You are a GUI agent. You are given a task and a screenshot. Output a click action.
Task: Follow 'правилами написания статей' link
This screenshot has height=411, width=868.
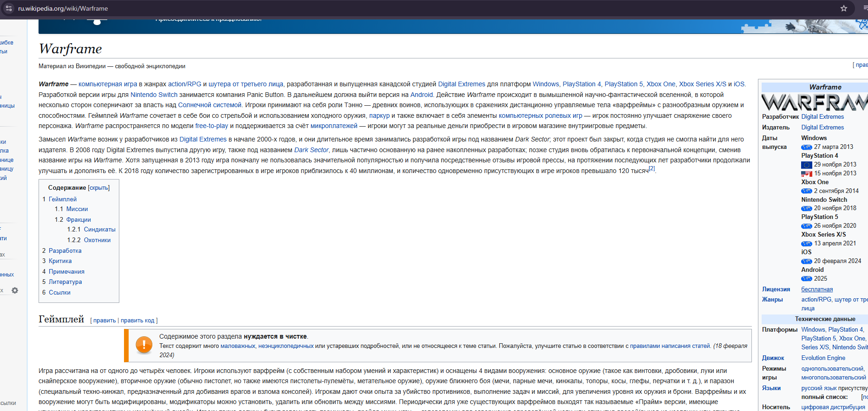(x=670, y=346)
